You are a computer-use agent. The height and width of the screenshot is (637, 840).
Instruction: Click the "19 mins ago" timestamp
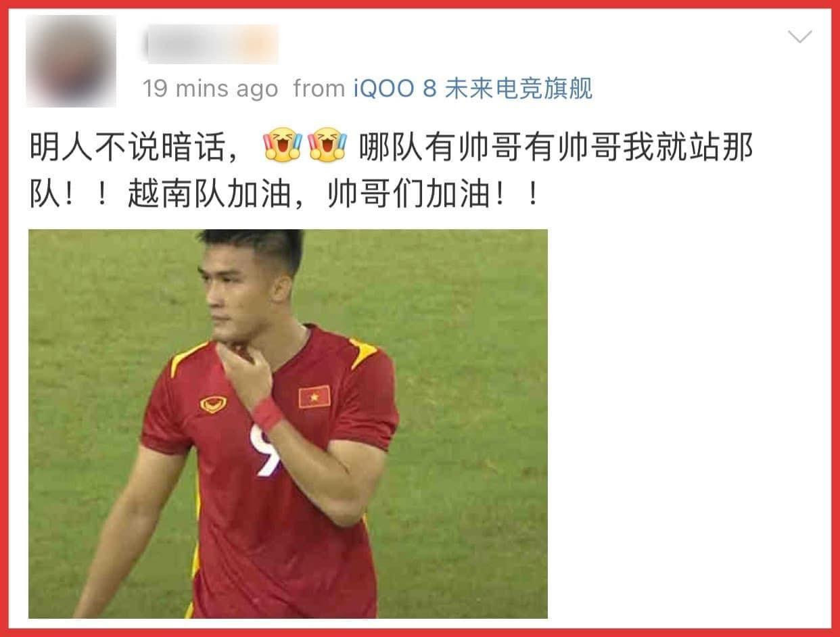point(210,89)
